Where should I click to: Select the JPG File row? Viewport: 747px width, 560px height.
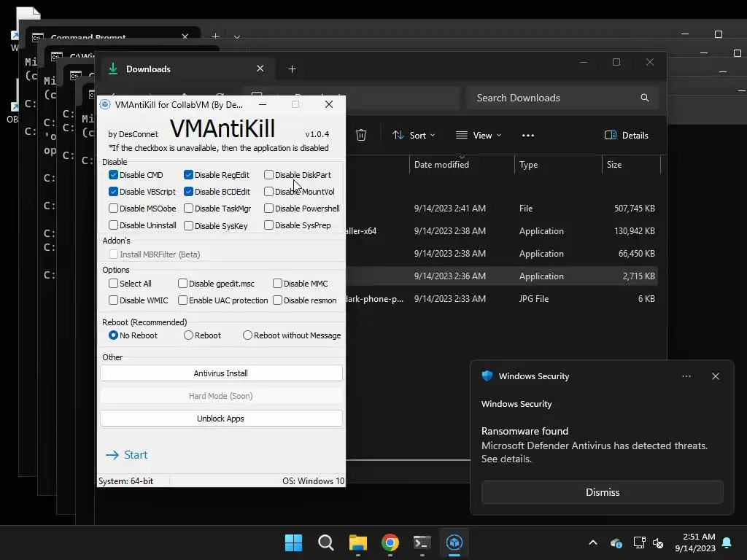coord(502,298)
